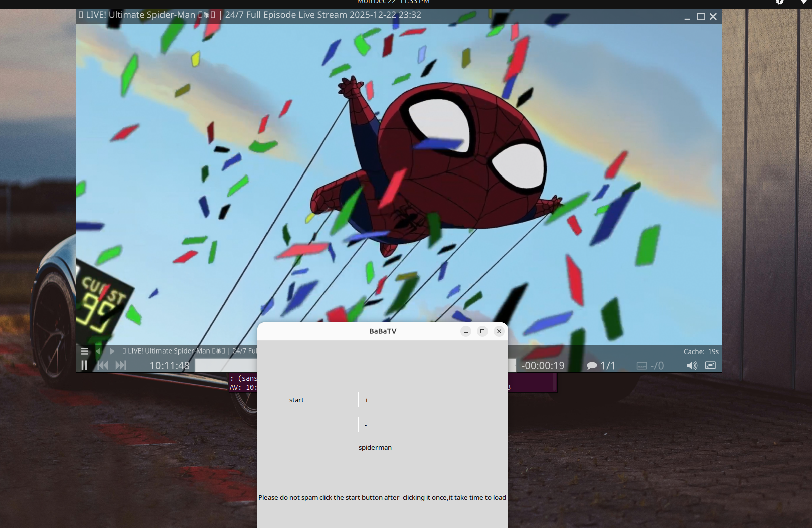Skip to the next playlist item
This screenshot has height=528, width=812.
tap(121, 365)
